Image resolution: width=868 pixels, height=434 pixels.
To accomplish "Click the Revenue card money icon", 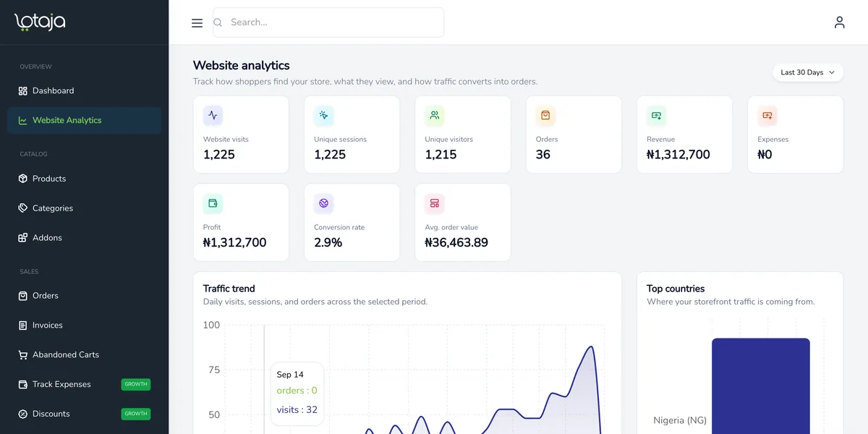I will [656, 115].
